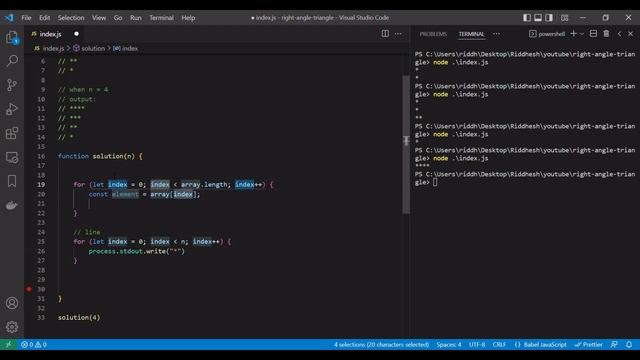Click the remote window status icon
This screenshot has width=640, height=360.
click(8, 344)
